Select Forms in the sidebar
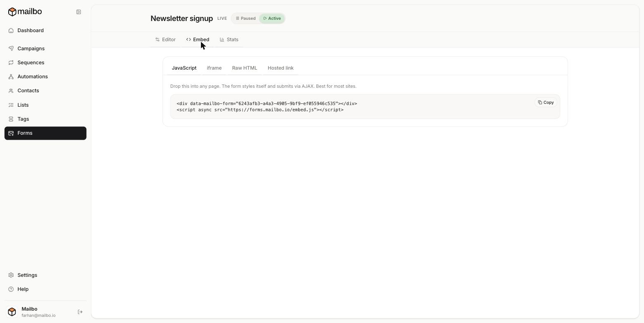 (45, 133)
